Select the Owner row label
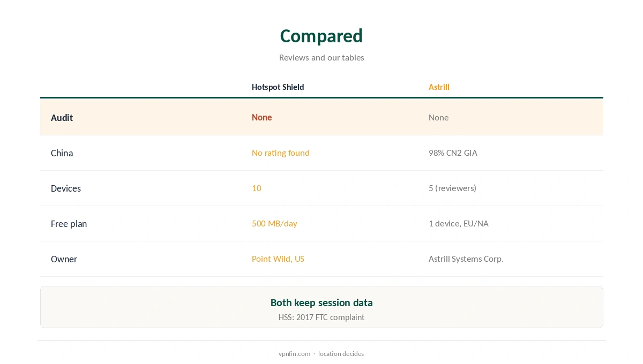Screen dimensions: 643x364 click(x=64, y=259)
